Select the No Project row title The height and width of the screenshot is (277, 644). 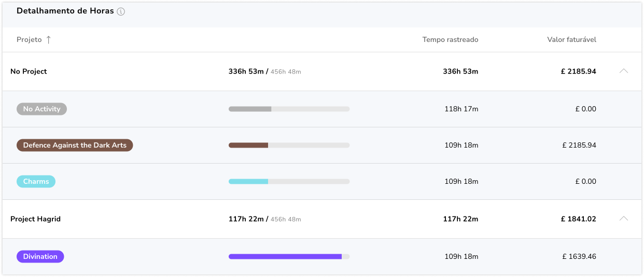pos(29,71)
